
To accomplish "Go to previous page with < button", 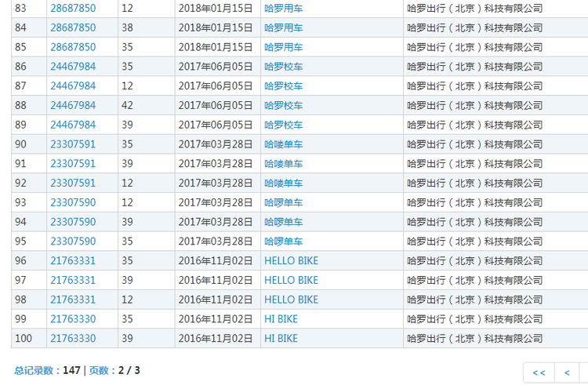I will [x=567, y=372].
